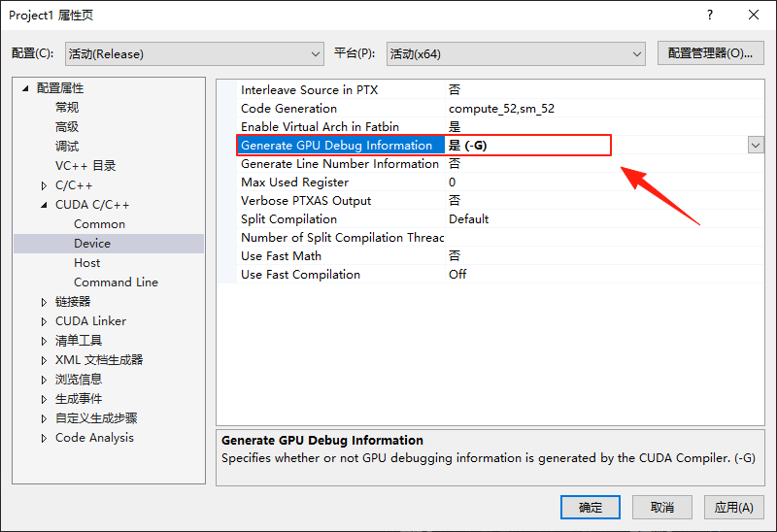The width and height of the screenshot is (777, 532).
Task: Click the help question mark button
Action: click(x=710, y=15)
